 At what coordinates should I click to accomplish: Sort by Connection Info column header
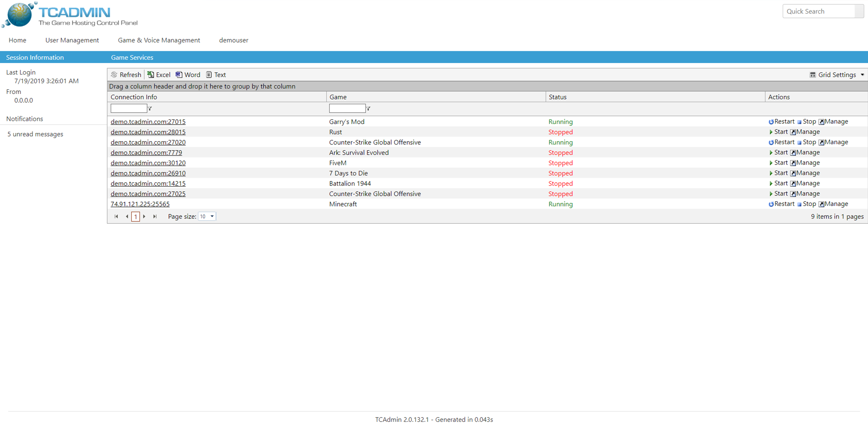pyautogui.click(x=134, y=97)
